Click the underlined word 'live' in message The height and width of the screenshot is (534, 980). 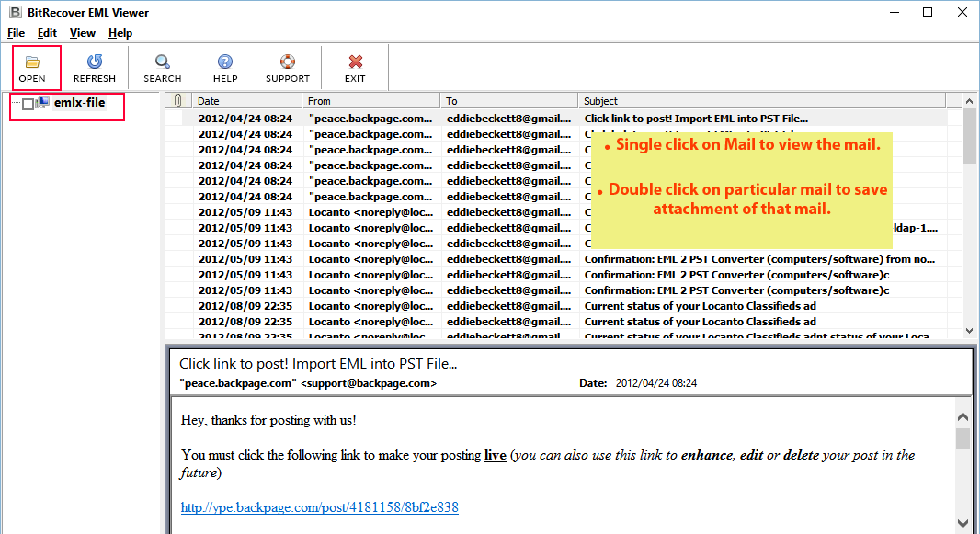[x=495, y=455]
